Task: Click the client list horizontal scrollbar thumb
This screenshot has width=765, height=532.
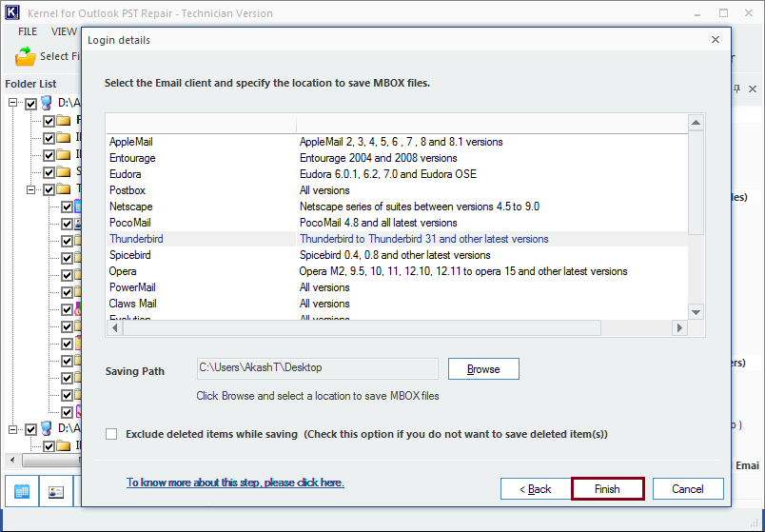Action: click(362, 328)
